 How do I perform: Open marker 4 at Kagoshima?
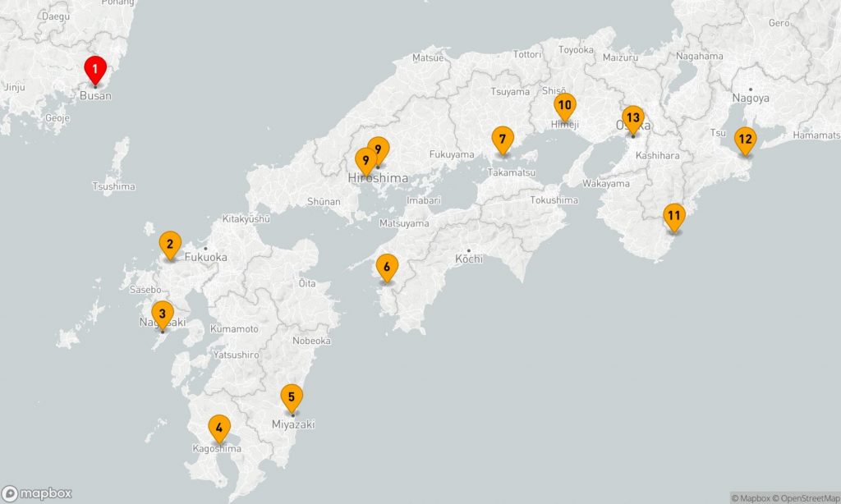coord(218,428)
